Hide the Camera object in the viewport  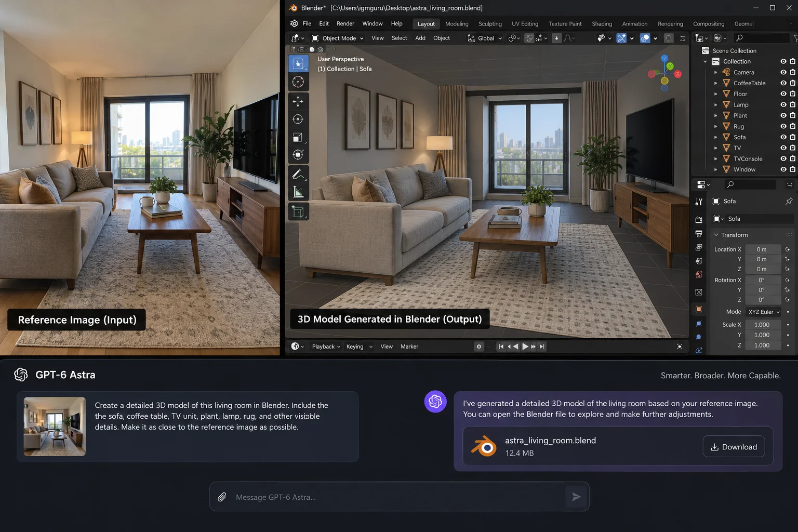pos(783,72)
